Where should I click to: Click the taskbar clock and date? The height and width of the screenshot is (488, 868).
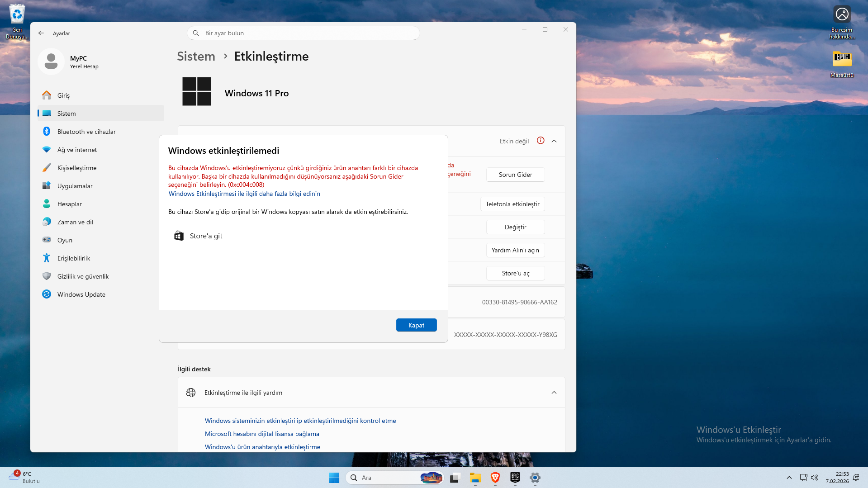click(837, 478)
